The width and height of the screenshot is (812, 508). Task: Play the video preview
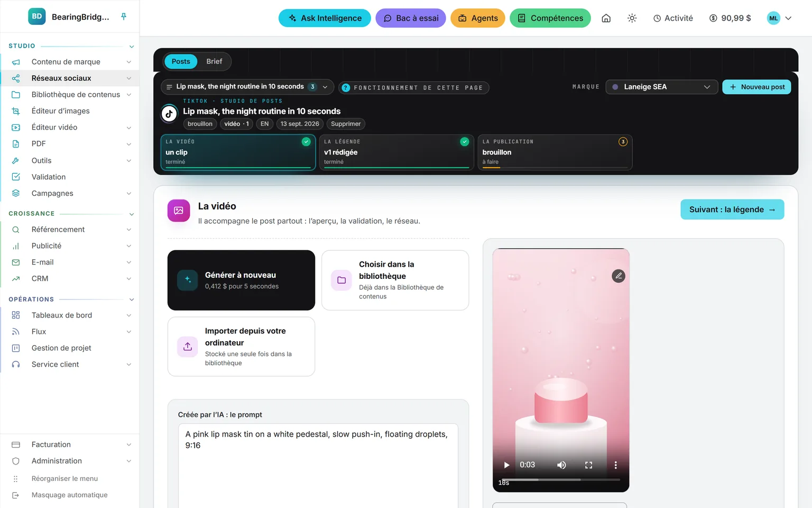coord(506,465)
